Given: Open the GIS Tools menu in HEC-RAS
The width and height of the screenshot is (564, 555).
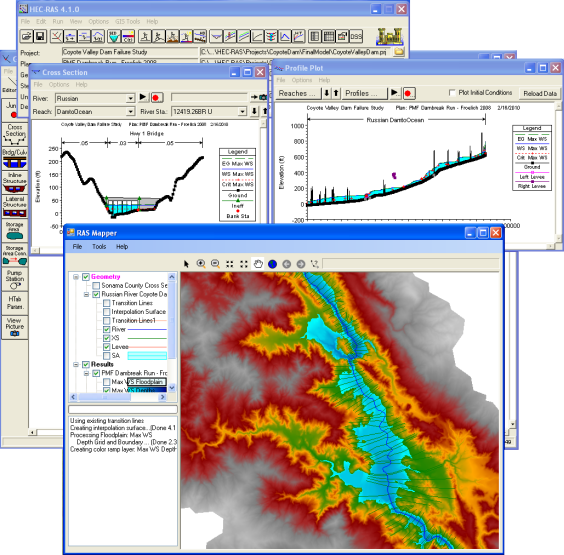Looking at the screenshot, I should tap(127, 22).
